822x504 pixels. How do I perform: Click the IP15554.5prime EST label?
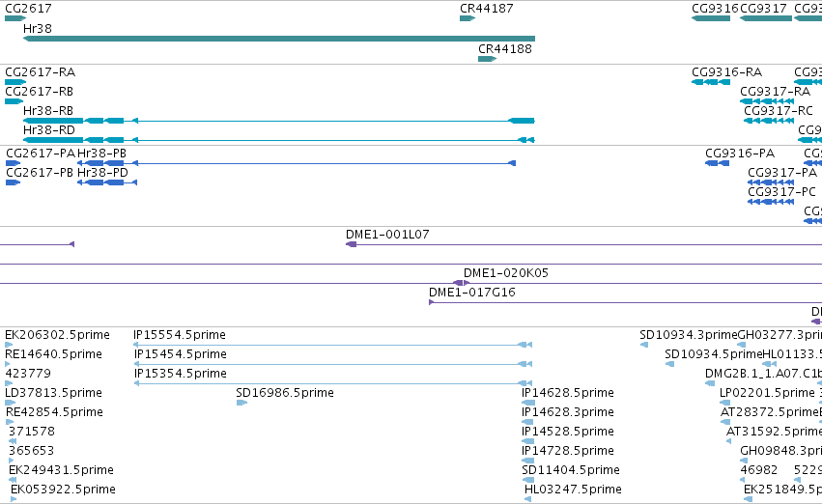pyautogui.click(x=180, y=335)
